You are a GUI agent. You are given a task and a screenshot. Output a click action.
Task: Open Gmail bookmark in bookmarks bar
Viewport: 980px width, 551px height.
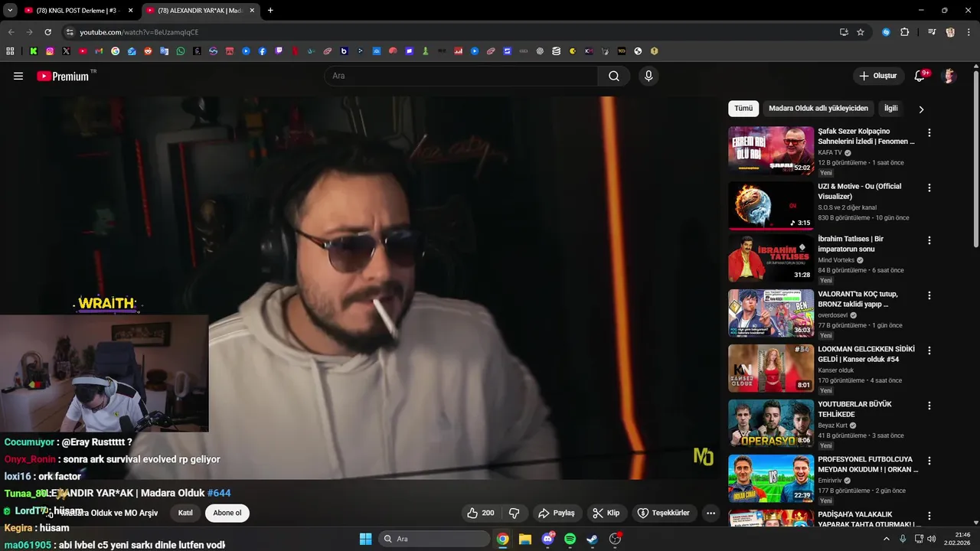pyautogui.click(x=99, y=51)
